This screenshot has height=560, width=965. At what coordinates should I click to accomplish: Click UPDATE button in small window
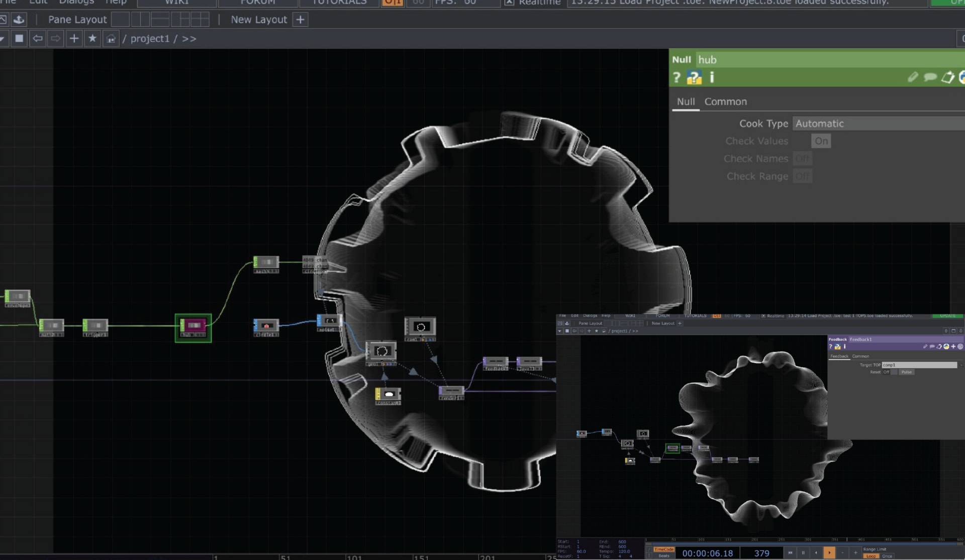[947, 316]
